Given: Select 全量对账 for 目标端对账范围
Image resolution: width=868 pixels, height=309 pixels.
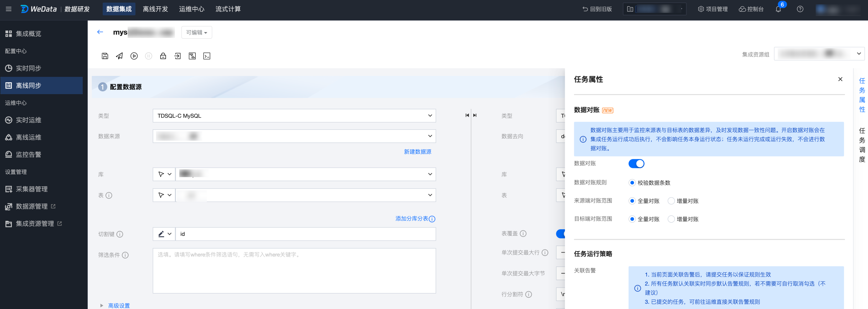Looking at the screenshot, I should pos(632,219).
